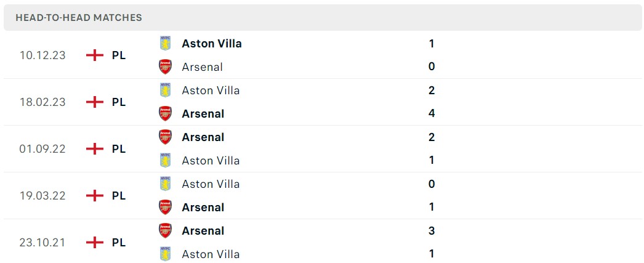Screen dimensions: 644x263
Task: Open Arsenal team name in 18.02.23 match
Action: [x=203, y=114]
